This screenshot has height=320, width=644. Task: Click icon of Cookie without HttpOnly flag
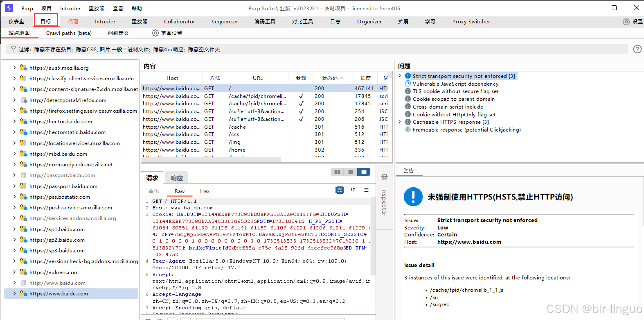(x=408, y=114)
